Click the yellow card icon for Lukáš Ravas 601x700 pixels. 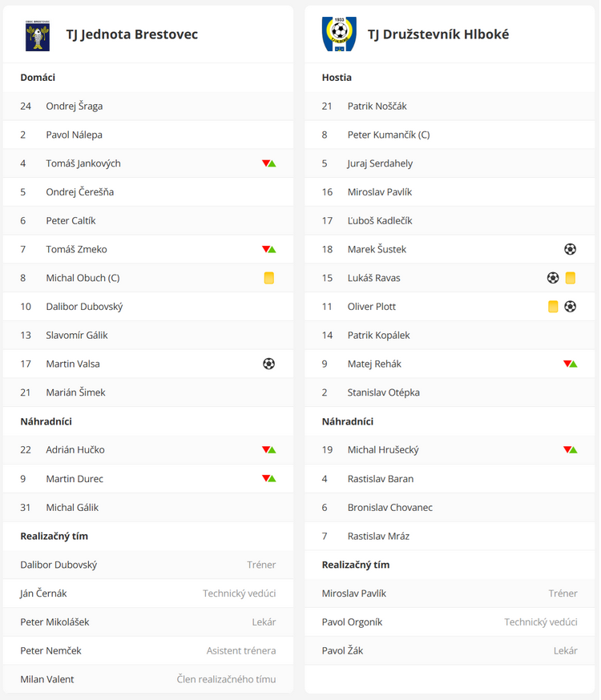(x=571, y=278)
